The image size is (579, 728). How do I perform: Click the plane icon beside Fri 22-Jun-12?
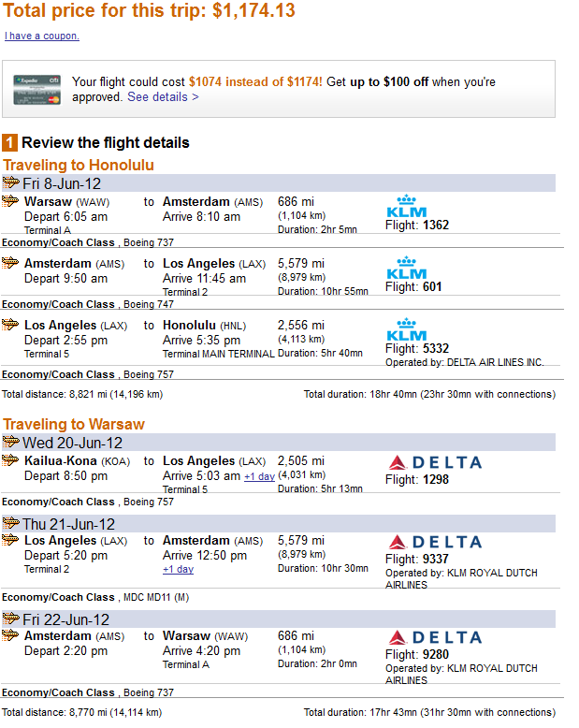point(10,619)
